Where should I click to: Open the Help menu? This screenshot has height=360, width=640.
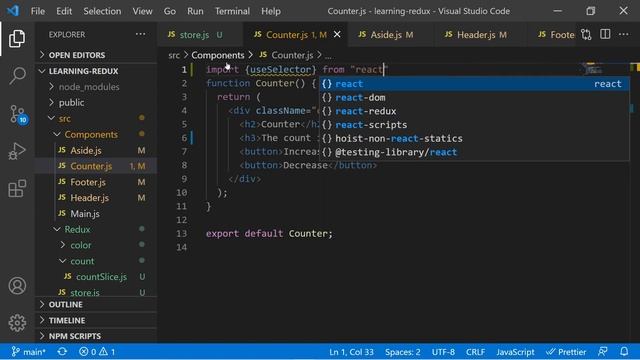[271, 11]
